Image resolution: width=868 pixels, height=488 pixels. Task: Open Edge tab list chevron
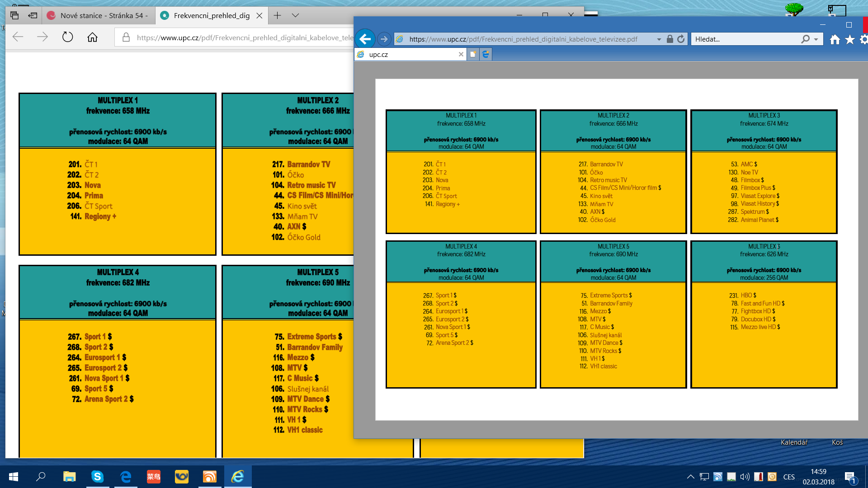click(295, 15)
